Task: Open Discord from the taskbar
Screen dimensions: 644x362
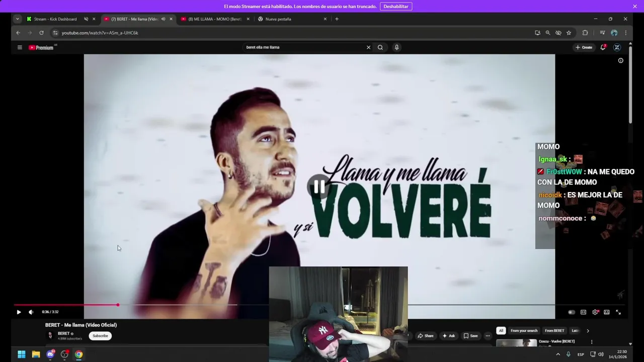Action: tap(50, 354)
